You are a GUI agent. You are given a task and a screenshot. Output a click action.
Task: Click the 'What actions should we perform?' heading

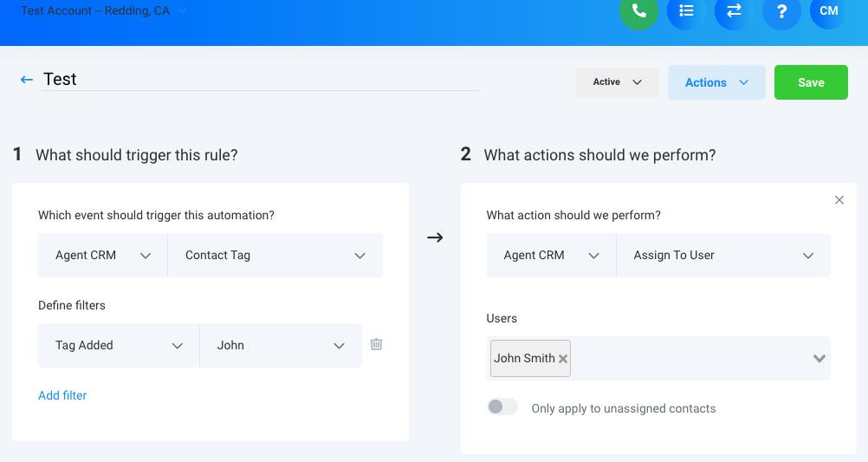coord(599,155)
